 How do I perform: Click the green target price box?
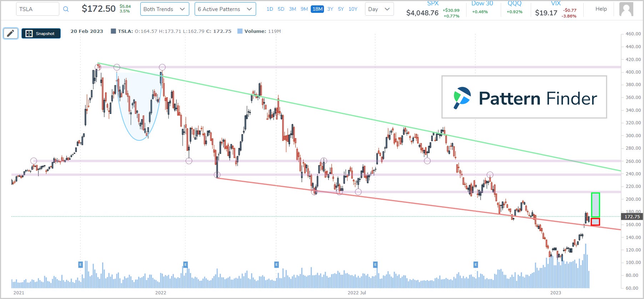[x=595, y=205]
